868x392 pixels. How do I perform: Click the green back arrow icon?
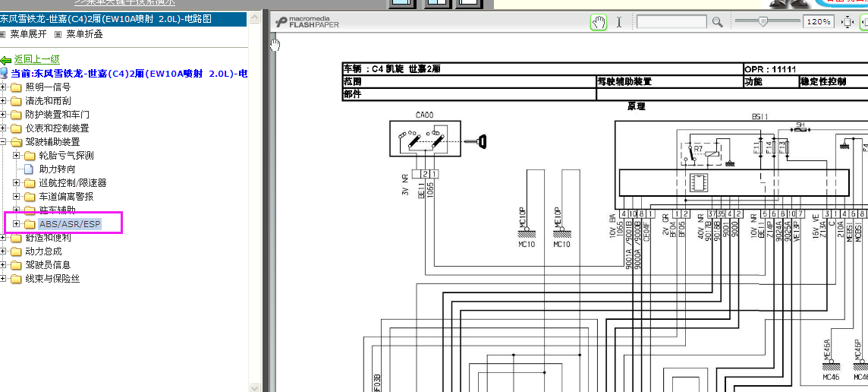coord(6,60)
